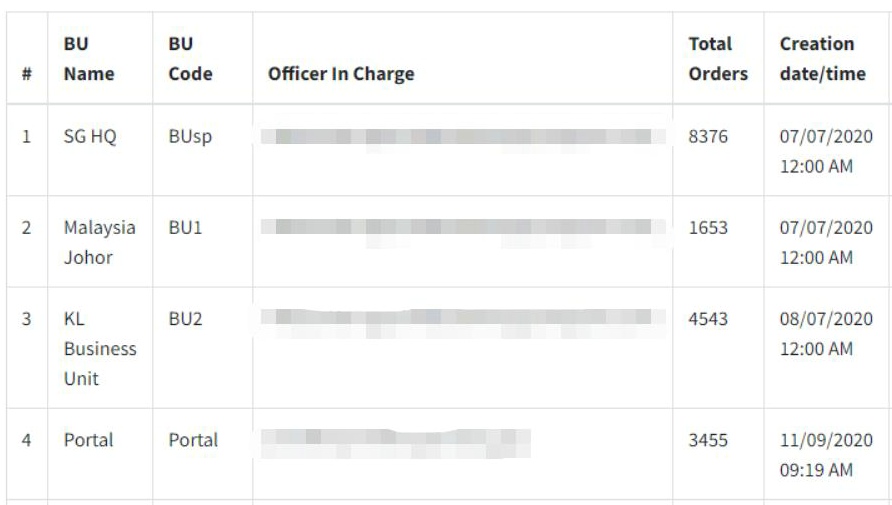Click the BUsp code cell
This screenshot has height=505, width=892.
coord(190,137)
